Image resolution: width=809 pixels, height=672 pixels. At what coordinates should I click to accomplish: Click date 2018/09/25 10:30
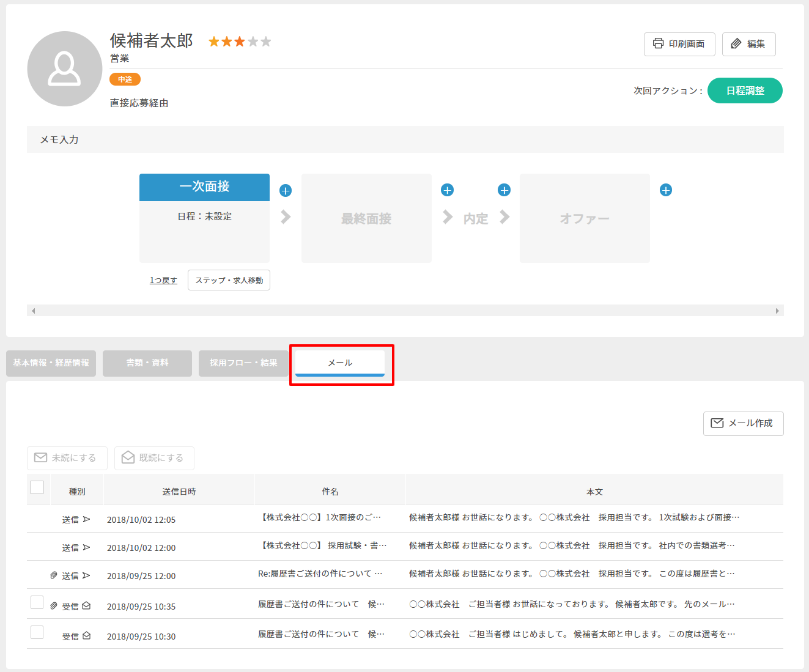tap(141, 637)
